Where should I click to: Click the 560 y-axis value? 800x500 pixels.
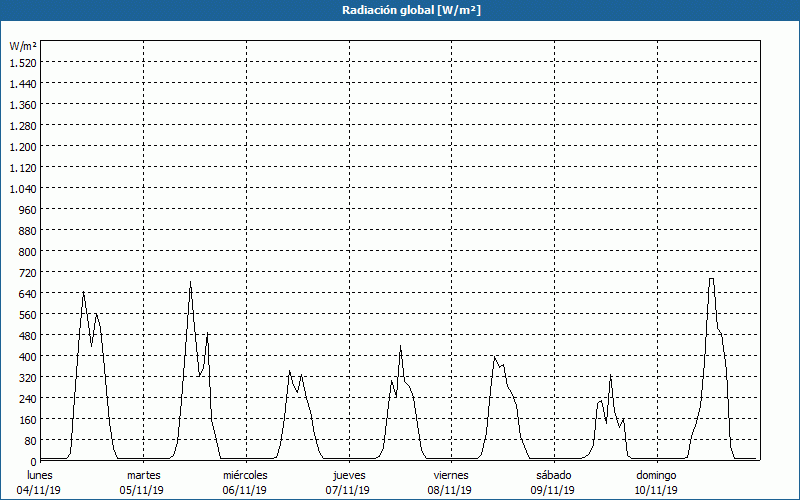[29, 315]
